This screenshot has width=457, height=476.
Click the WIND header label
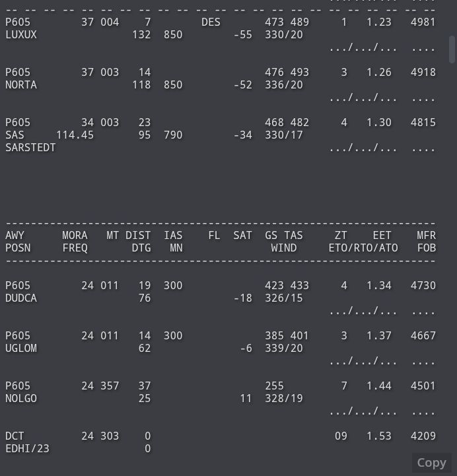283,248
